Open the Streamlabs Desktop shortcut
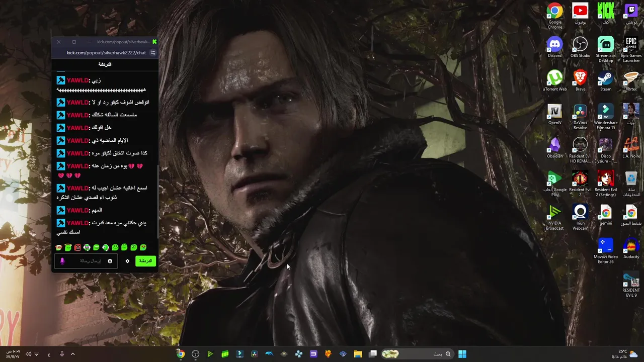Screen dimensions: 644x362 (606, 49)
